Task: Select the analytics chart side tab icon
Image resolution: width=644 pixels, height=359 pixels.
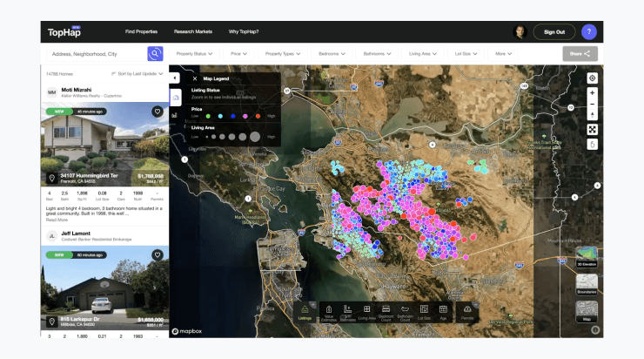Action: click(x=175, y=115)
